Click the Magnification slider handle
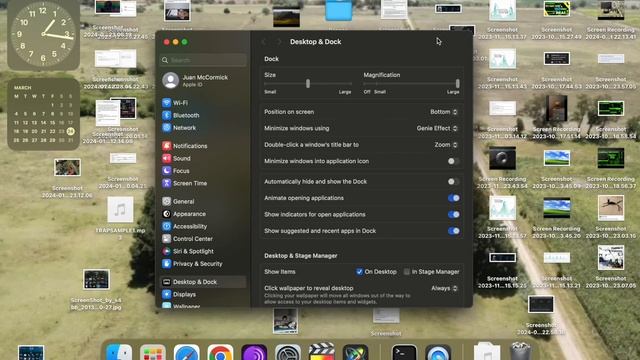The height and width of the screenshot is (360, 640). coord(458,84)
